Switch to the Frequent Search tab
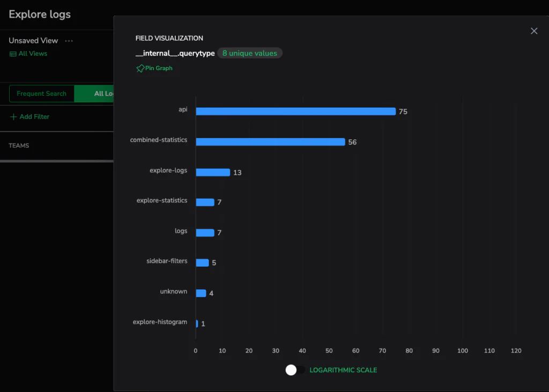The height and width of the screenshot is (392, 549). 41,94
